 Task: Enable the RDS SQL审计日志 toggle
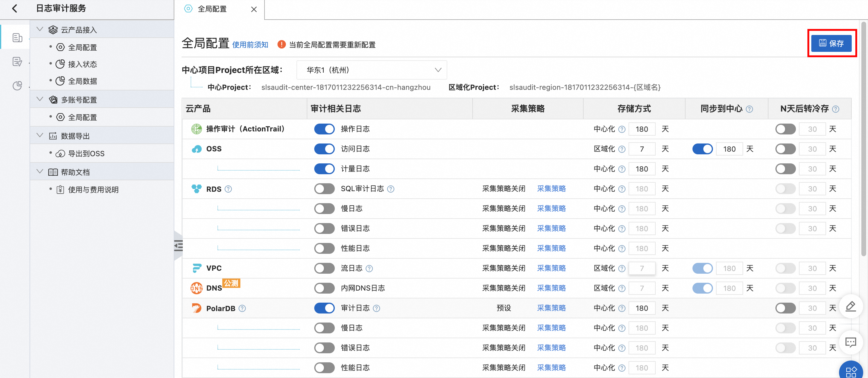pos(324,189)
